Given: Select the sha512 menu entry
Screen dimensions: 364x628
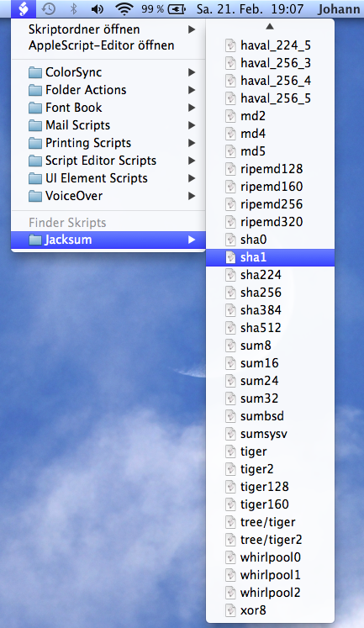Looking at the screenshot, I should coord(271,328).
